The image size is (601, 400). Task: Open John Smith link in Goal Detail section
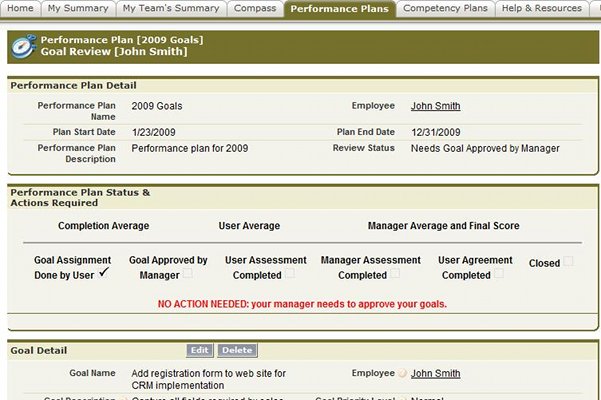pos(435,373)
